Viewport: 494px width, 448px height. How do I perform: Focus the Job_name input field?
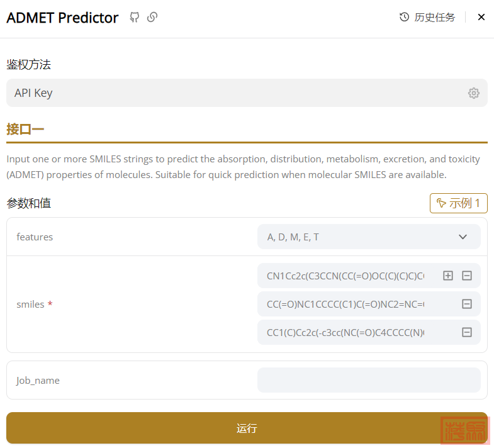(369, 380)
